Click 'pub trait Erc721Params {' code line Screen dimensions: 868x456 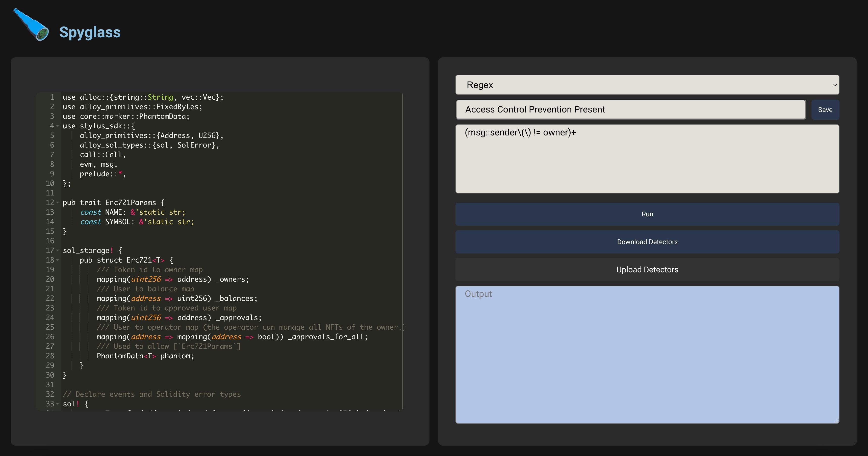point(114,203)
